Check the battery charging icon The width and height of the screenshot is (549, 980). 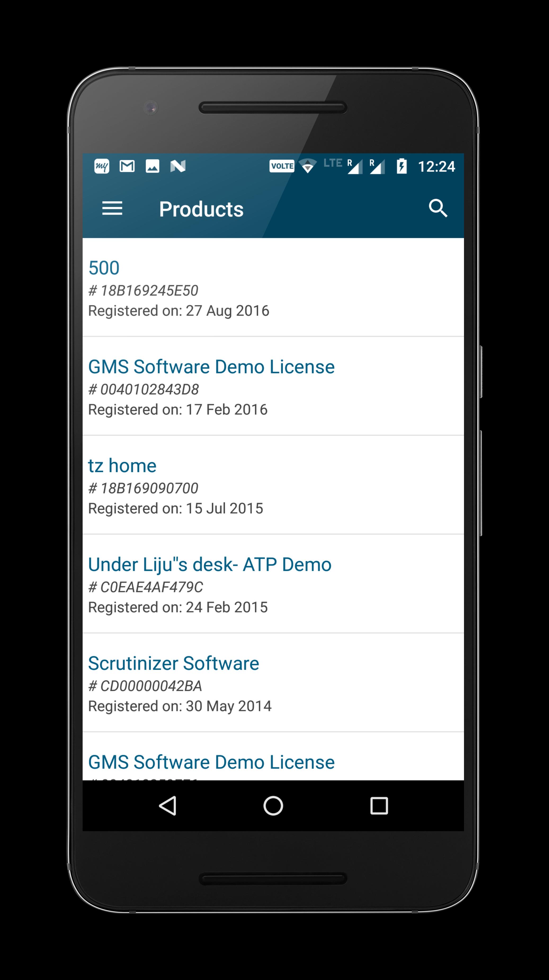tap(398, 166)
